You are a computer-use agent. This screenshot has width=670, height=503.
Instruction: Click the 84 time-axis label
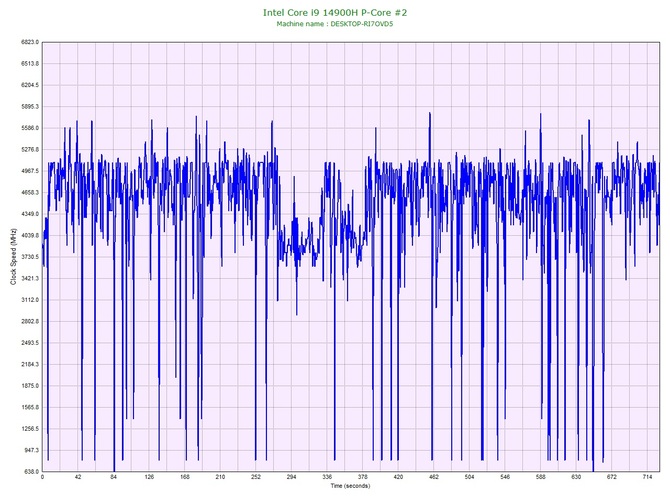pyautogui.click(x=114, y=477)
